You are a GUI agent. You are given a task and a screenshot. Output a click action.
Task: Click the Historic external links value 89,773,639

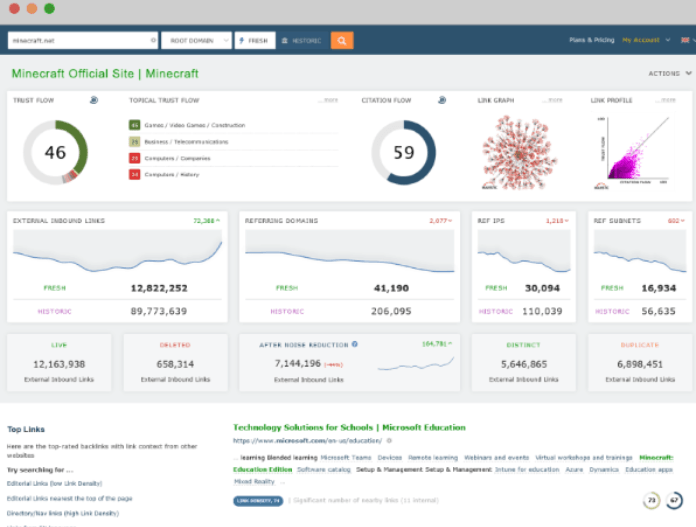click(158, 311)
